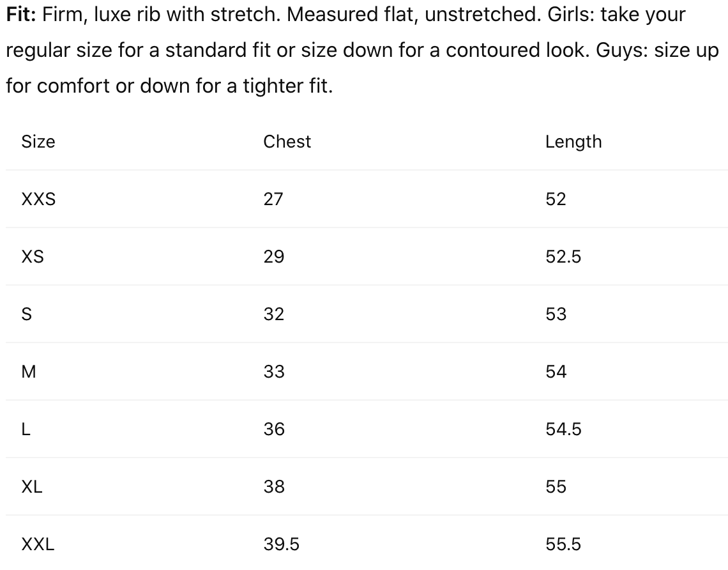Viewport: 728px width, 570px height.
Task: Click chest value 29 for XS
Action: [273, 257]
